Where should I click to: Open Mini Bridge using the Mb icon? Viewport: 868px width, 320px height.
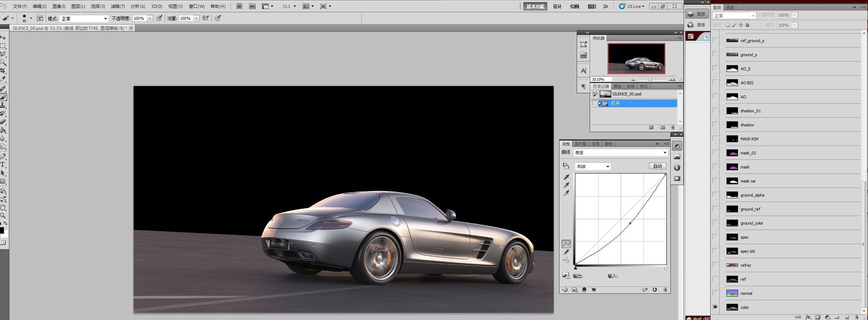point(252,6)
